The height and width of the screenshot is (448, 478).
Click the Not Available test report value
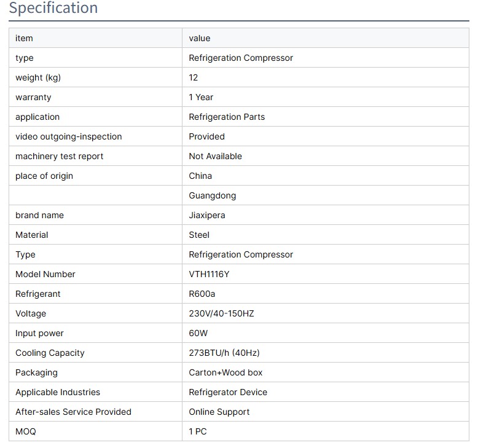tap(215, 156)
